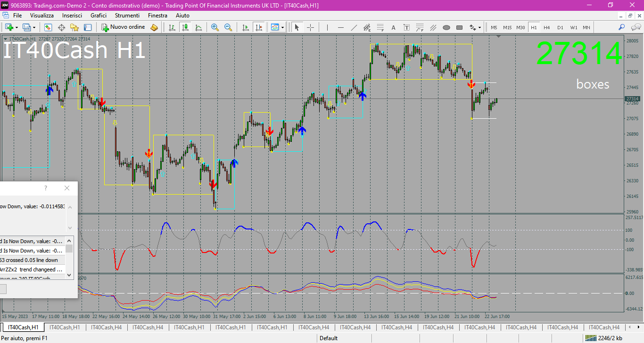Screen dimensions: 644x343
Task: Select the M5 timeframe button
Action: pos(494,27)
